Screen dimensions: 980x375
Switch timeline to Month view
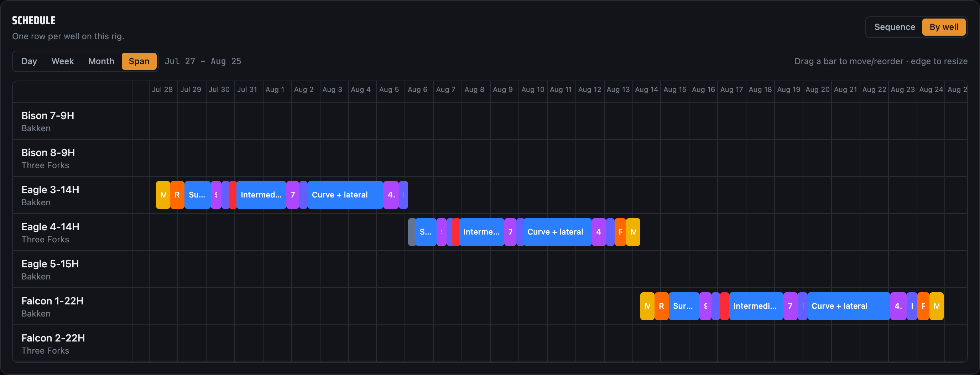point(101,61)
